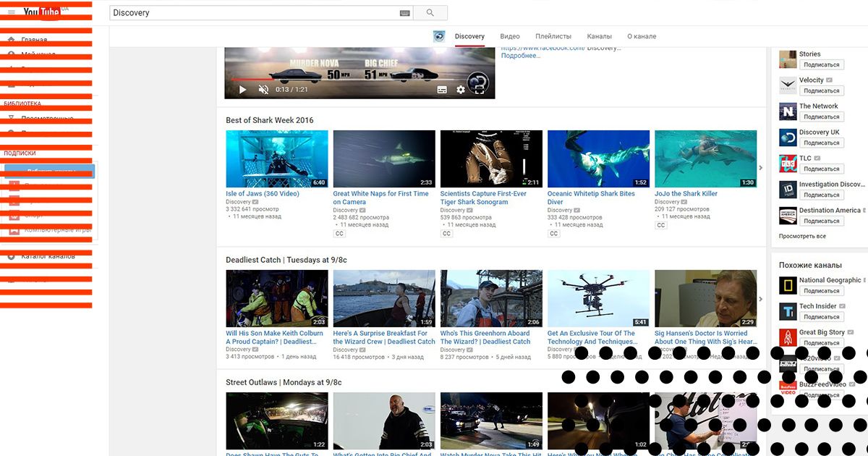Open the drone technology tour thumbnail
The image size is (868, 456).
598,299
